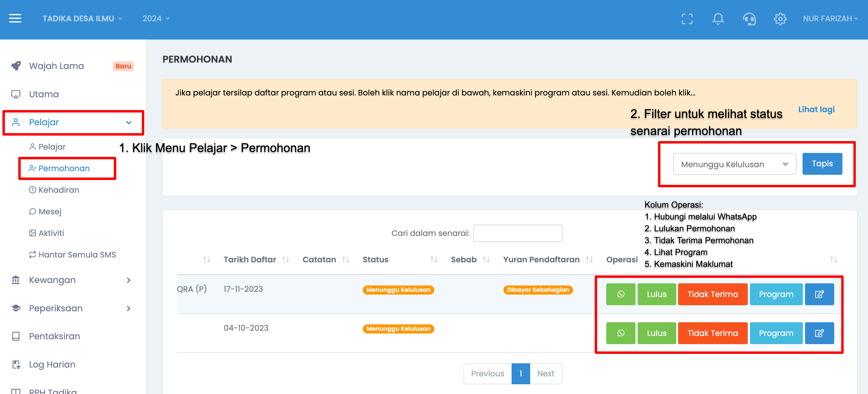Click the Menunggu Kelulusan badge in 04-10-2023 row
The width and height of the screenshot is (868, 394).
point(398,329)
